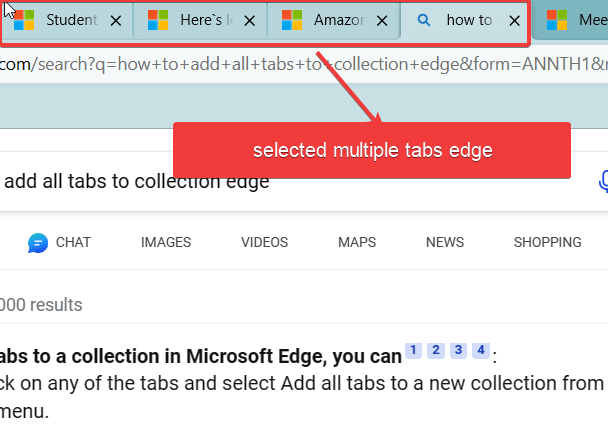This screenshot has width=608, height=440.
Task: Close the Amazon tab
Action: pos(381,20)
